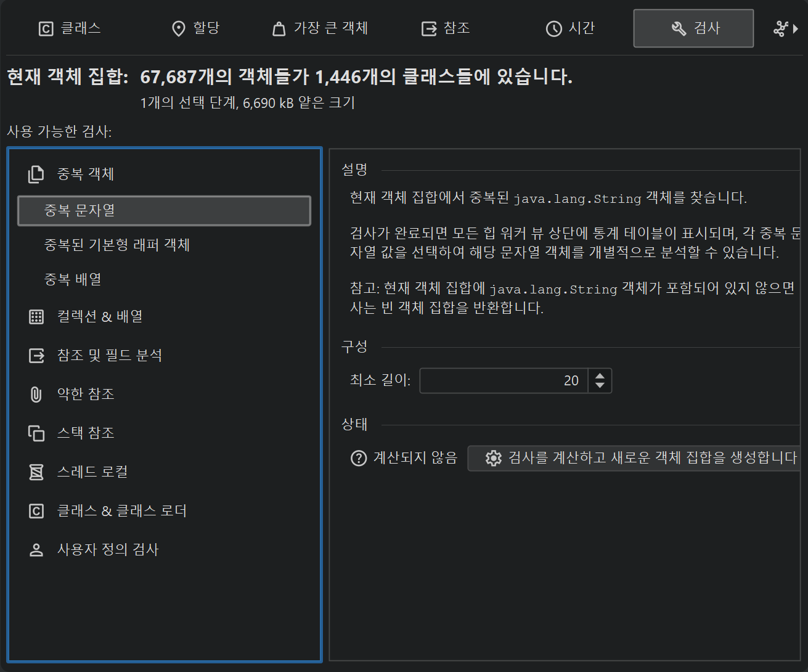
Task: Click the graph icon with arrow at top right
Action: pyautogui.click(x=785, y=28)
